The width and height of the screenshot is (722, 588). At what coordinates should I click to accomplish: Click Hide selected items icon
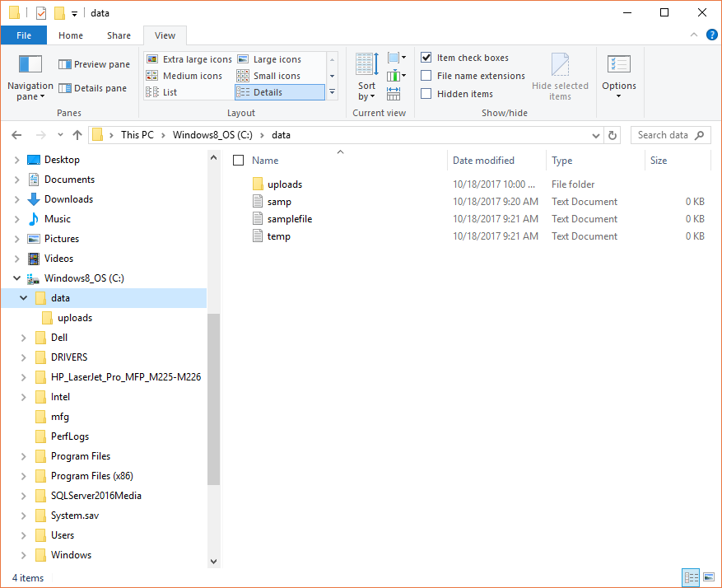[x=560, y=77]
